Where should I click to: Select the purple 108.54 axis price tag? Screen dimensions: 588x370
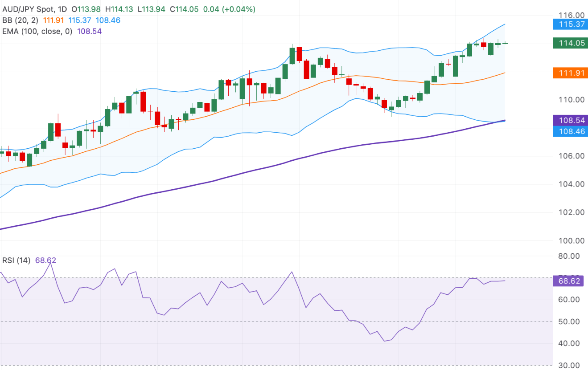pyautogui.click(x=569, y=120)
